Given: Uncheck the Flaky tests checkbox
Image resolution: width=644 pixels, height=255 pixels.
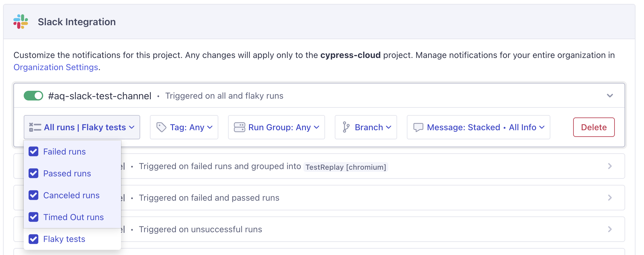Looking at the screenshot, I should pyautogui.click(x=33, y=239).
